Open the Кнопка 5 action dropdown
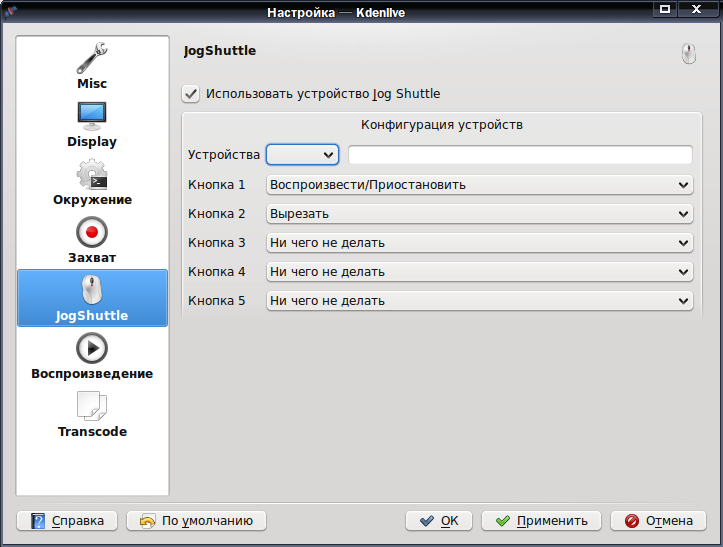 click(x=480, y=301)
